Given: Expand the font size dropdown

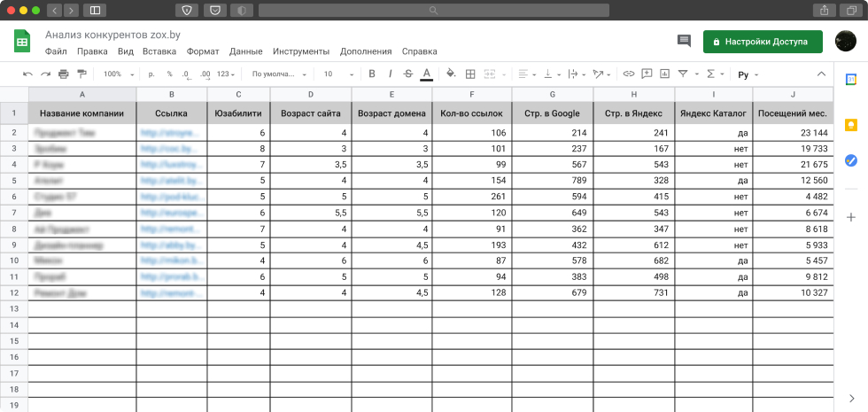Looking at the screenshot, I should (x=338, y=74).
